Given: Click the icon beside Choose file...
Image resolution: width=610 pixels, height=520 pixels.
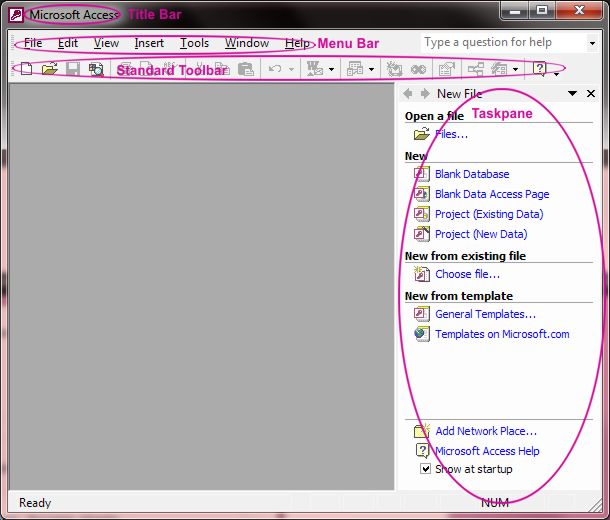Looking at the screenshot, I should point(422,274).
